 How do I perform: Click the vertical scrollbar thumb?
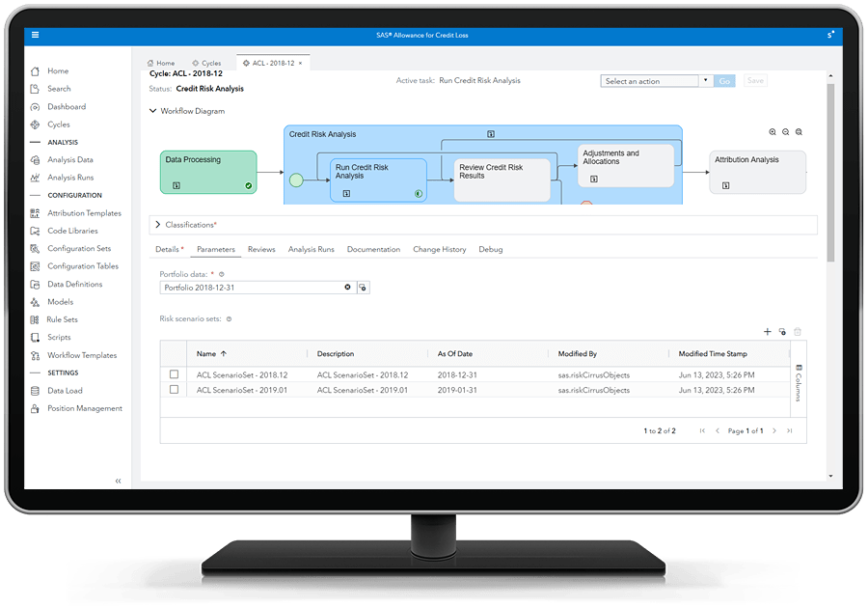[830, 172]
